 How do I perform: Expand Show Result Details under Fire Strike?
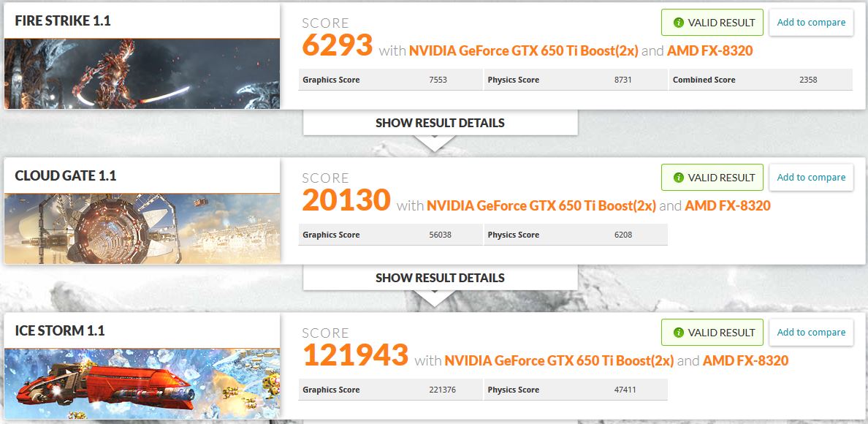pyautogui.click(x=440, y=122)
